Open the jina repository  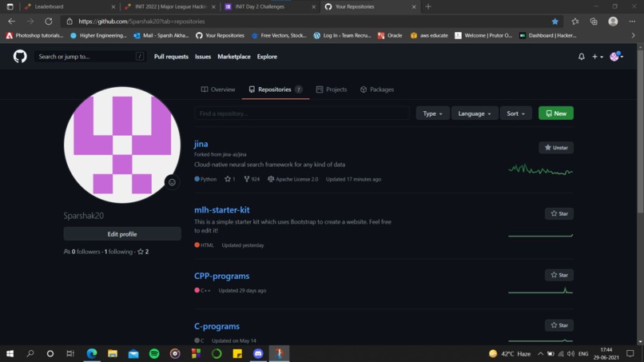201,144
